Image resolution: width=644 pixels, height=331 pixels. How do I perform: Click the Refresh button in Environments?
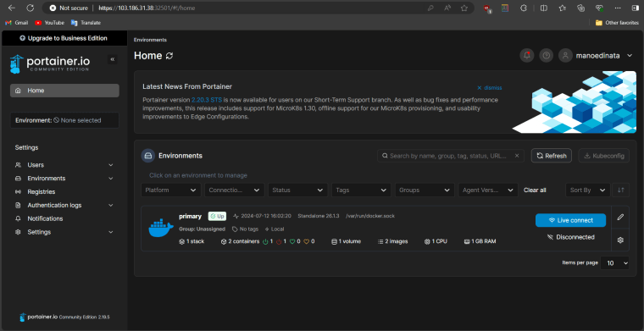point(551,156)
